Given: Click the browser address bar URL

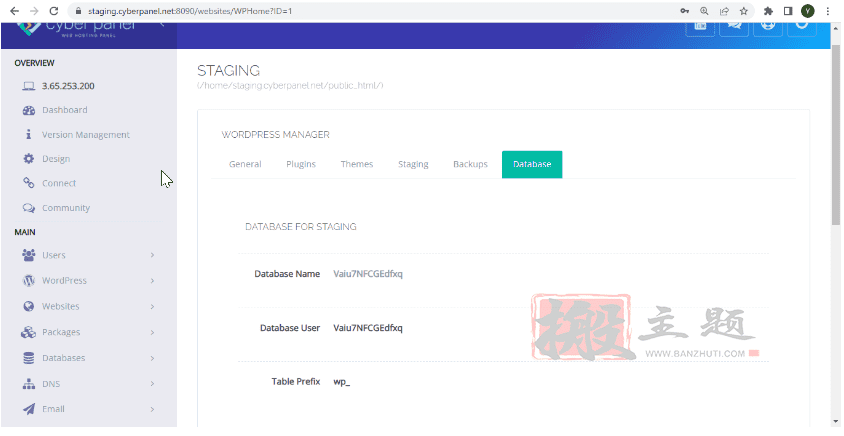Looking at the screenshot, I should pos(190,11).
